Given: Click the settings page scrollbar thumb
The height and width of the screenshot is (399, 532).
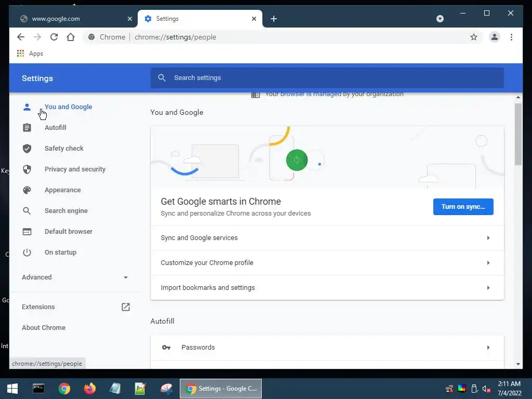Looking at the screenshot, I should click(518, 135).
